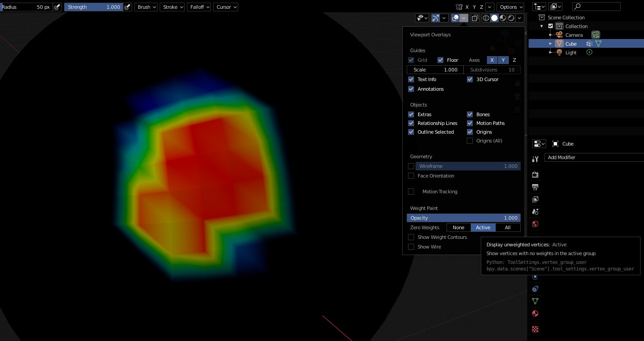Click the Camera data icon beside Camera
644x341 pixels.
coord(595,35)
